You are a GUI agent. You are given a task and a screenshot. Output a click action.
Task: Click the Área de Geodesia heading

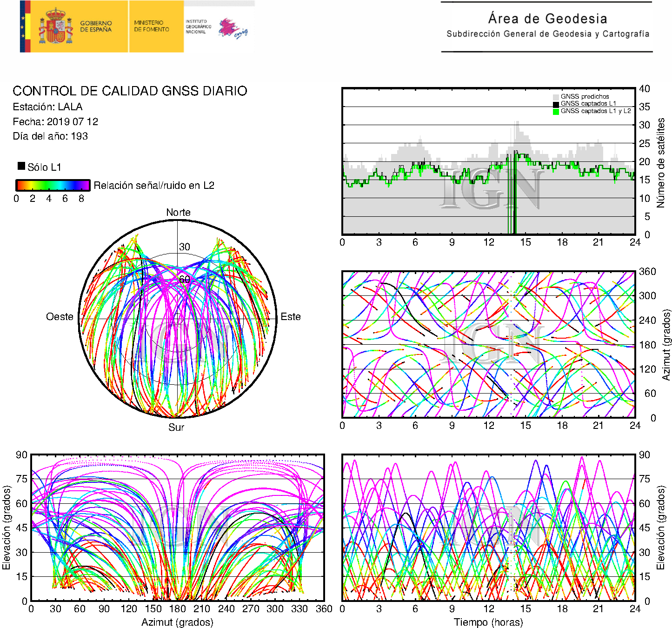pyautogui.click(x=547, y=19)
